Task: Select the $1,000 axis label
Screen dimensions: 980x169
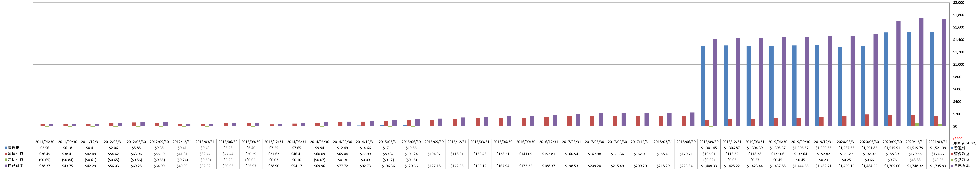Action: click(958, 65)
